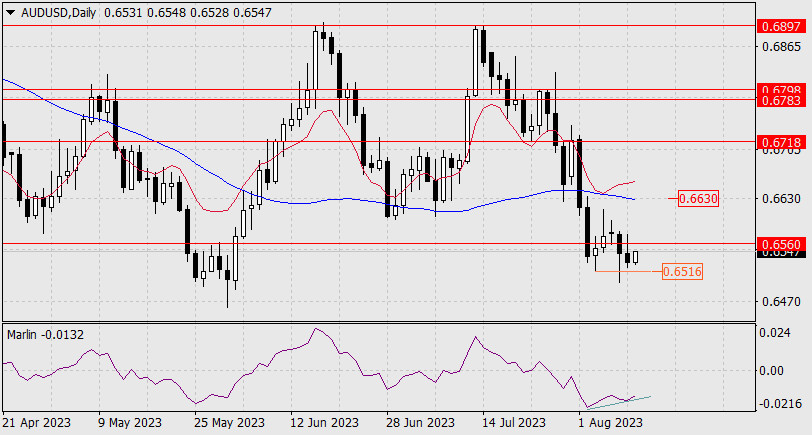Click the orange boxed 0.6516 price label
Viewport: 812px width, 435px height.
(682, 271)
